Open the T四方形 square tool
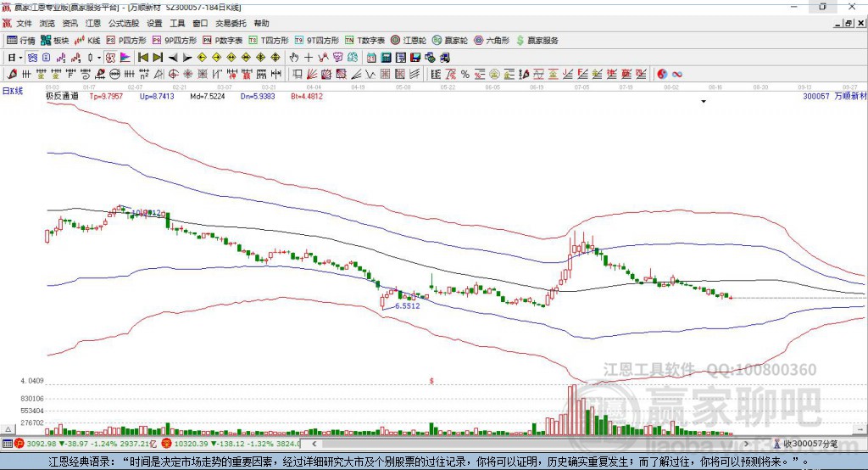 pos(269,41)
